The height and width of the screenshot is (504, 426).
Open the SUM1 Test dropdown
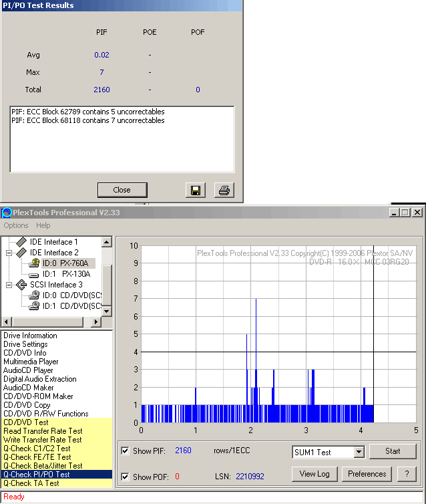(359, 453)
